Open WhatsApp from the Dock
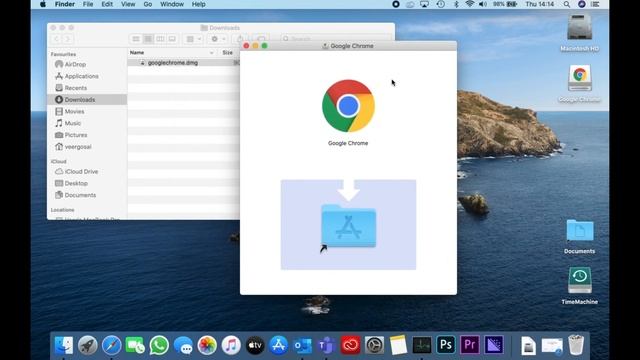Viewport: 640px width, 360px height. (159, 345)
